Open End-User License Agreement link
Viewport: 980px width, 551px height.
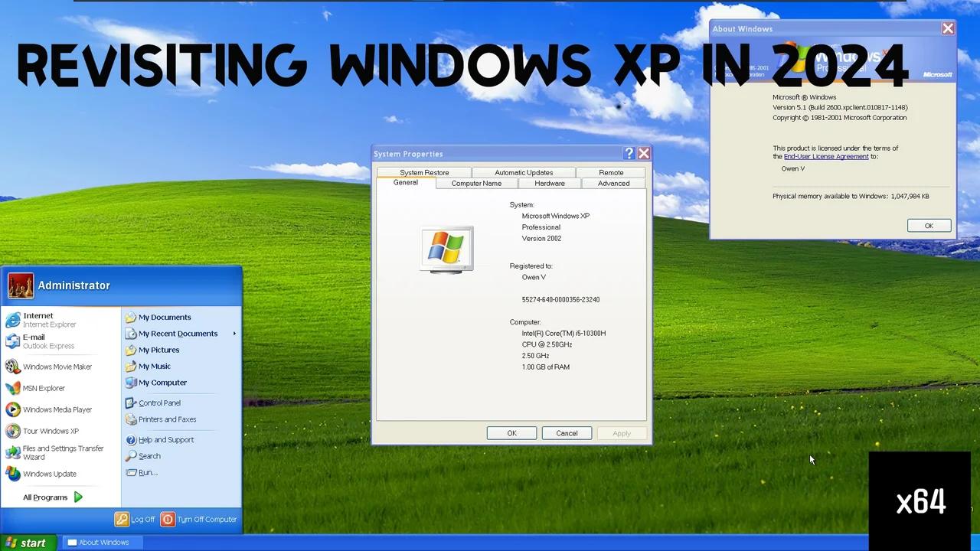coord(826,156)
